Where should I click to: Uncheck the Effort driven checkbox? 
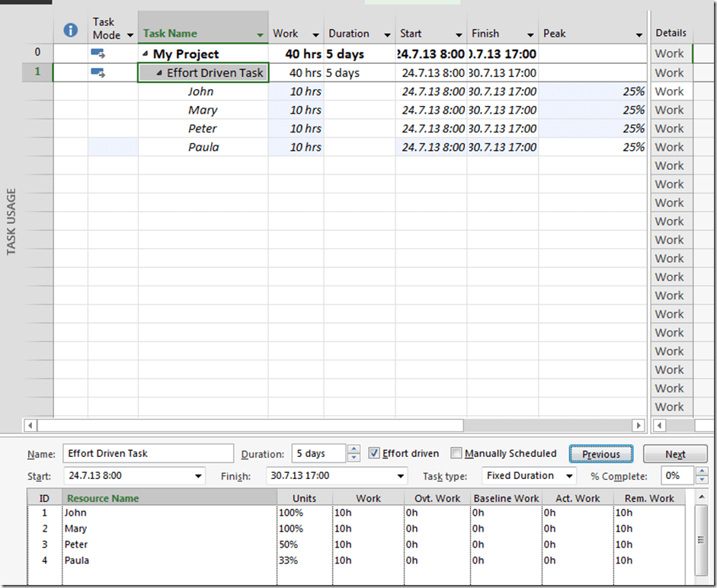click(x=374, y=453)
